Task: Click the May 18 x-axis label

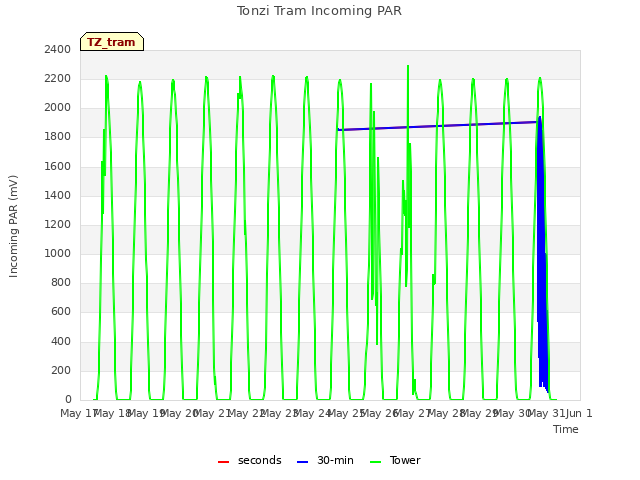Action: pyautogui.click(x=112, y=413)
